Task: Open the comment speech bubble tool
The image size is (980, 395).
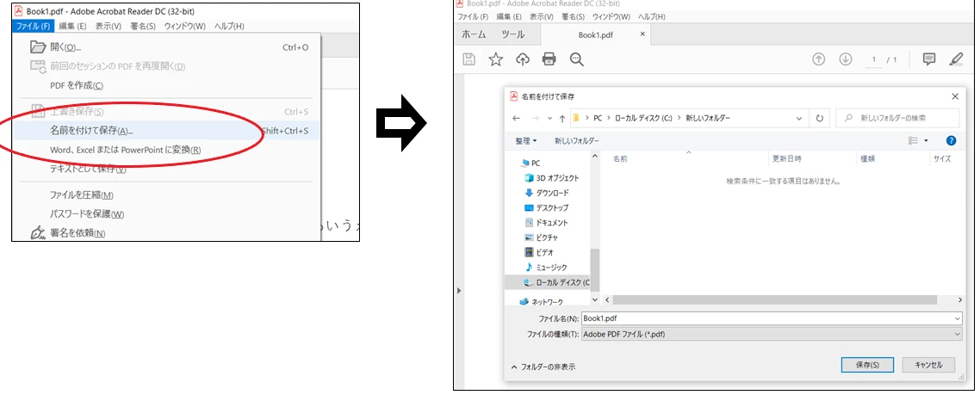Action: (x=929, y=59)
